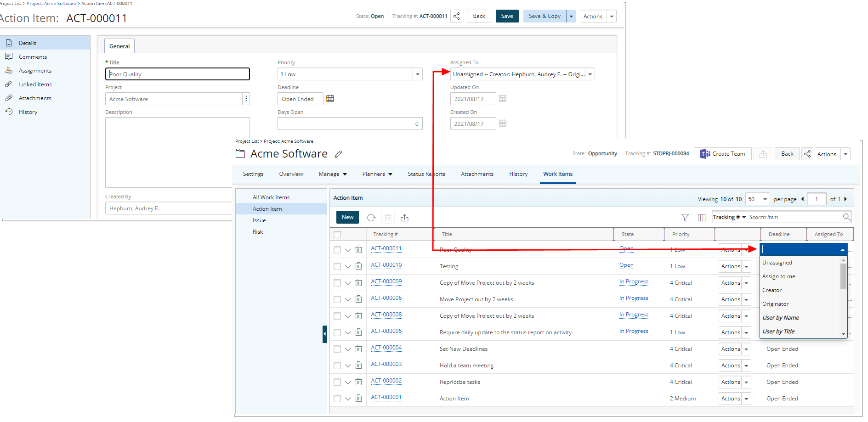Click the New button
868x422 pixels.
coord(347,217)
